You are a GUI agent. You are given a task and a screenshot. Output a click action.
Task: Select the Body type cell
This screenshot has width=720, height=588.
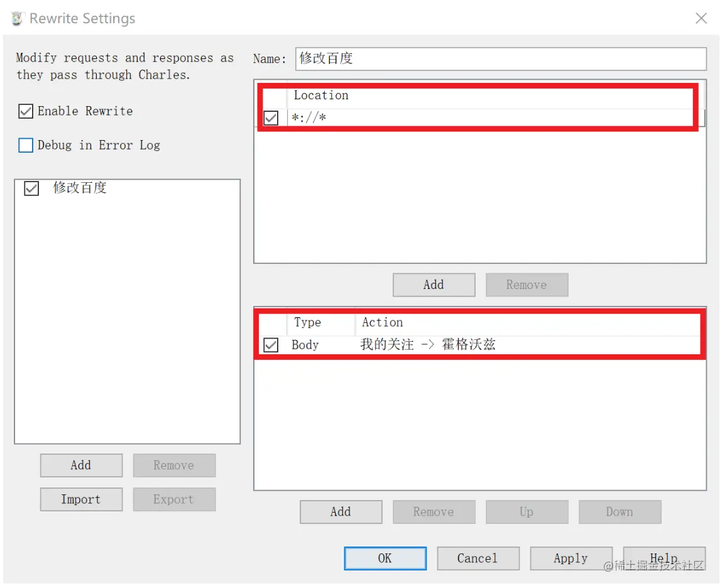[305, 345]
